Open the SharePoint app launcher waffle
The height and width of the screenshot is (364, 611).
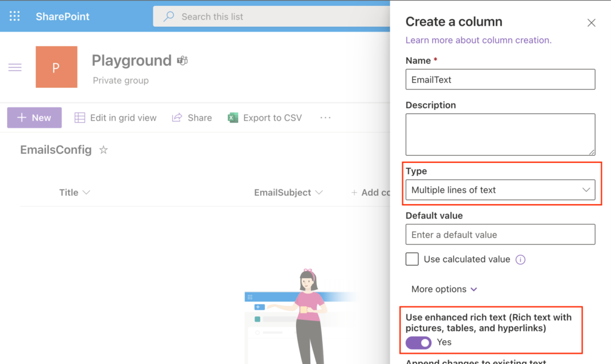(14, 16)
